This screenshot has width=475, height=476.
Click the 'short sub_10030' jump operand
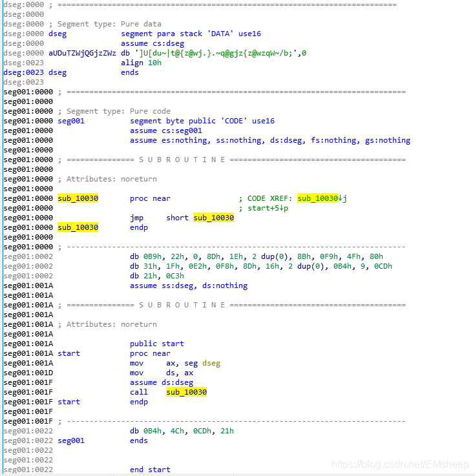point(200,218)
